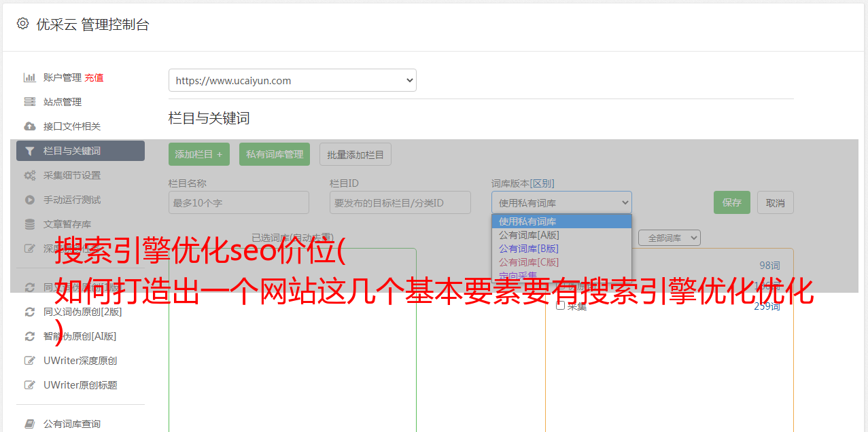Viewport: 868px width, 432px height.
Task: Focus the 栏目ID input field
Action: pos(400,202)
